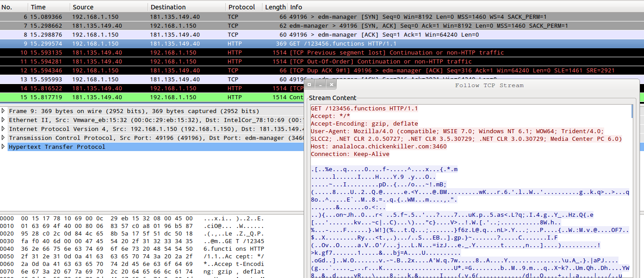Minimize the Follow TCP Stream window
This screenshot has height=278, width=644.
click(320, 84)
